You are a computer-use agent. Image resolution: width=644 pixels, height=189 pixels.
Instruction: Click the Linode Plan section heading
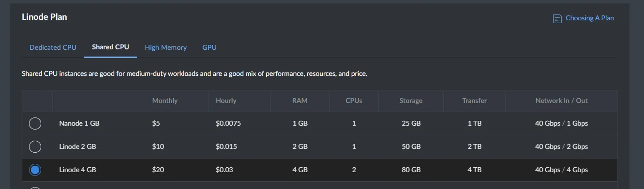coord(45,17)
